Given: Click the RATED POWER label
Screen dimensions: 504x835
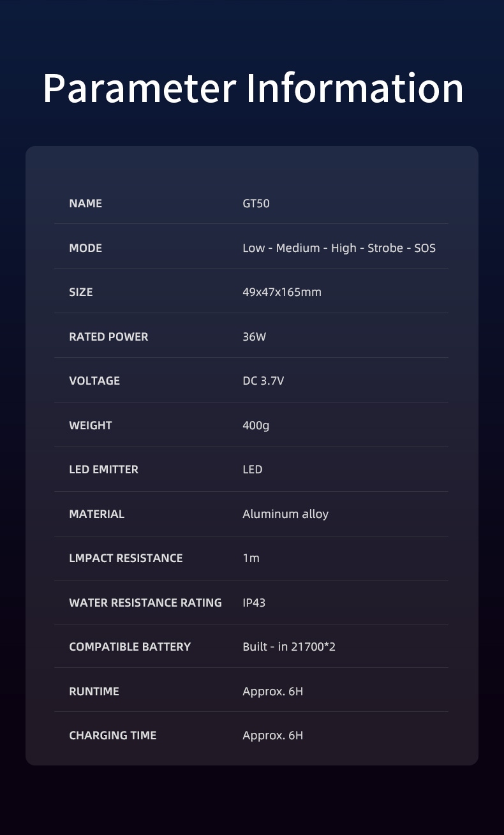Looking at the screenshot, I should click(108, 337).
